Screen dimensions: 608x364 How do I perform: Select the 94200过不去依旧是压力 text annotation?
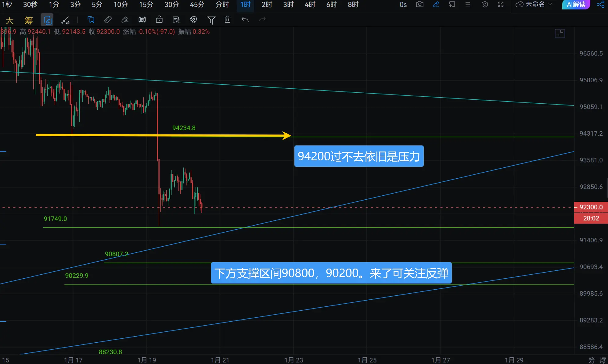(359, 156)
